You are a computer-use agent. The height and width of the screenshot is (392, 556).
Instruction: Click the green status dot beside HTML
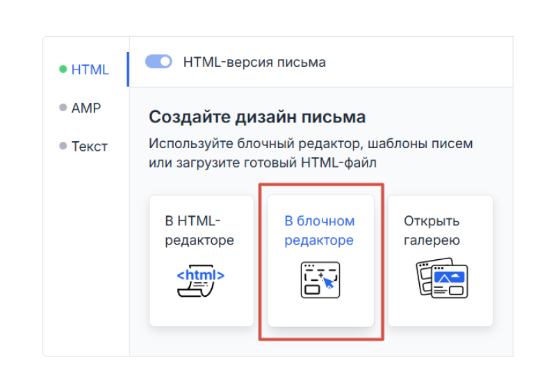[63, 70]
